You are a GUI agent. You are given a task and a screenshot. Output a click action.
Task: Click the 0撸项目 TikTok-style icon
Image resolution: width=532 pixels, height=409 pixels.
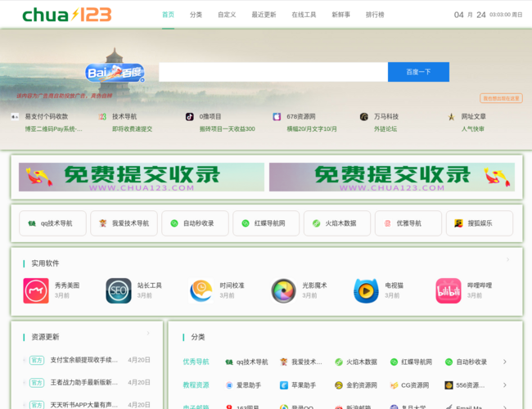[x=189, y=117]
